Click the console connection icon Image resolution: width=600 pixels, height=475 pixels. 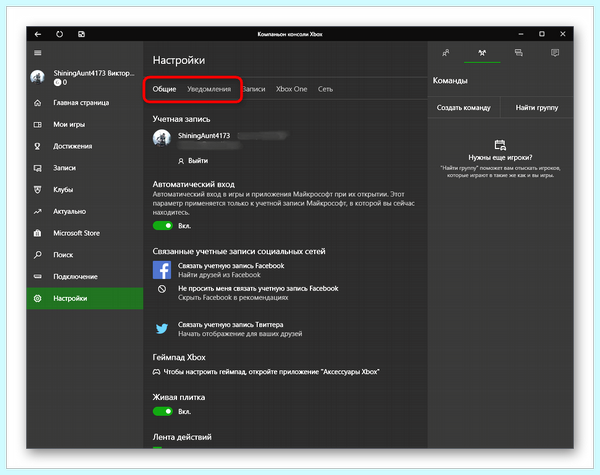(38, 276)
